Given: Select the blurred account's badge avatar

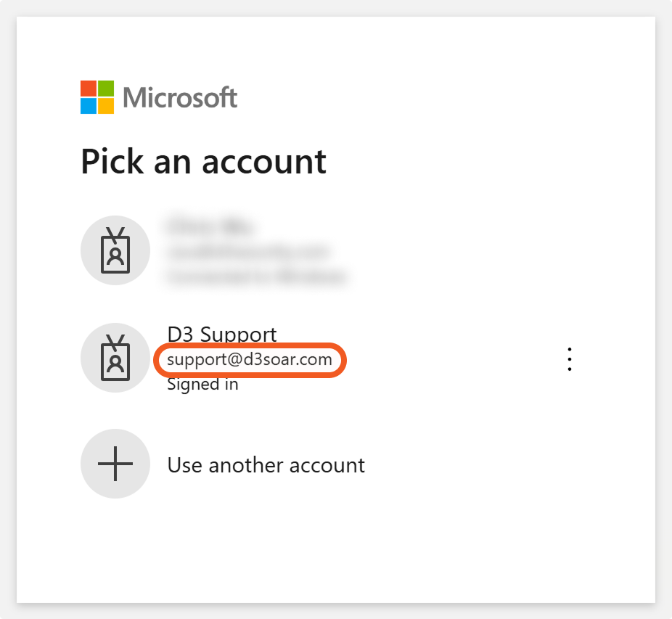Looking at the screenshot, I should click(115, 250).
